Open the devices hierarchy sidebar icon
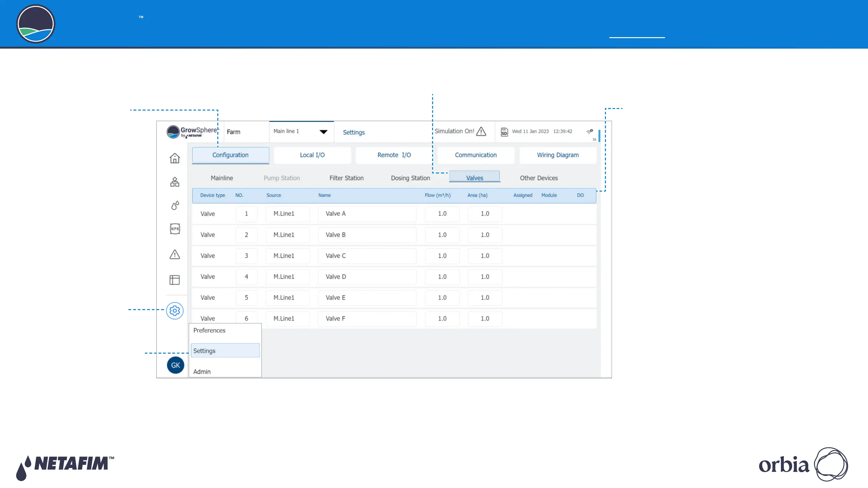The image size is (868, 488). pos(174,182)
